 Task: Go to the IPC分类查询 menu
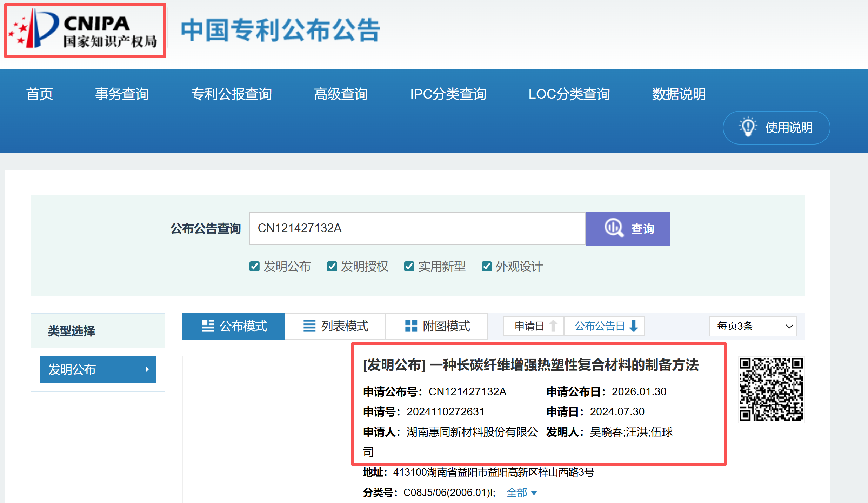448,94
